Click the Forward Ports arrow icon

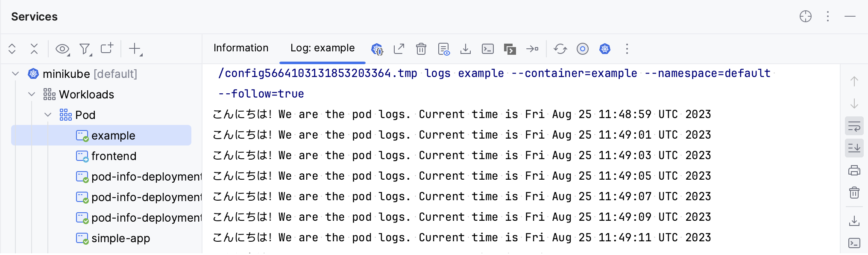pyautogui.click(x=532, y=49)
